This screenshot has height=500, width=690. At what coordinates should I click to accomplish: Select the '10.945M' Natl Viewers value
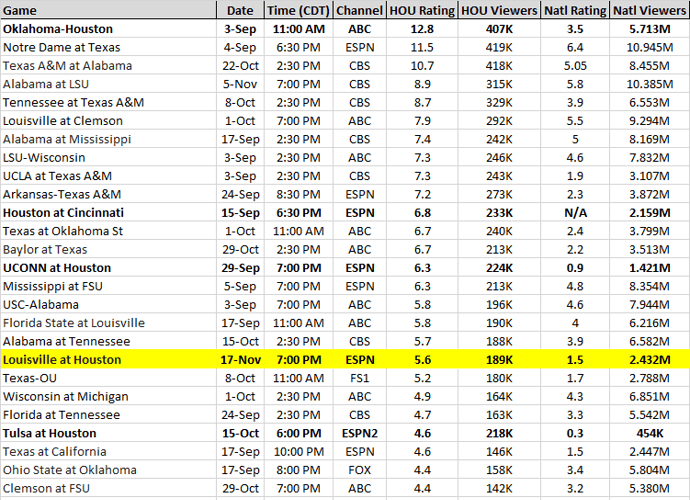tap(650, 47)
